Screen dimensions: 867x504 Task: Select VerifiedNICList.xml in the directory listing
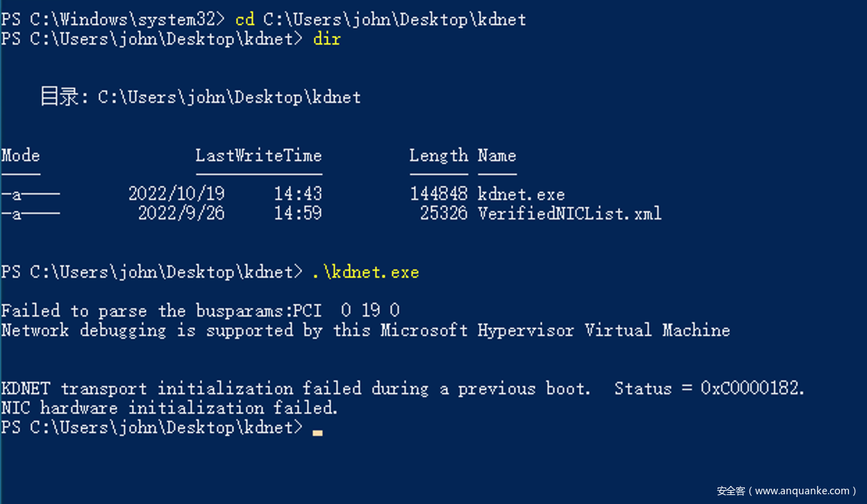570,213
